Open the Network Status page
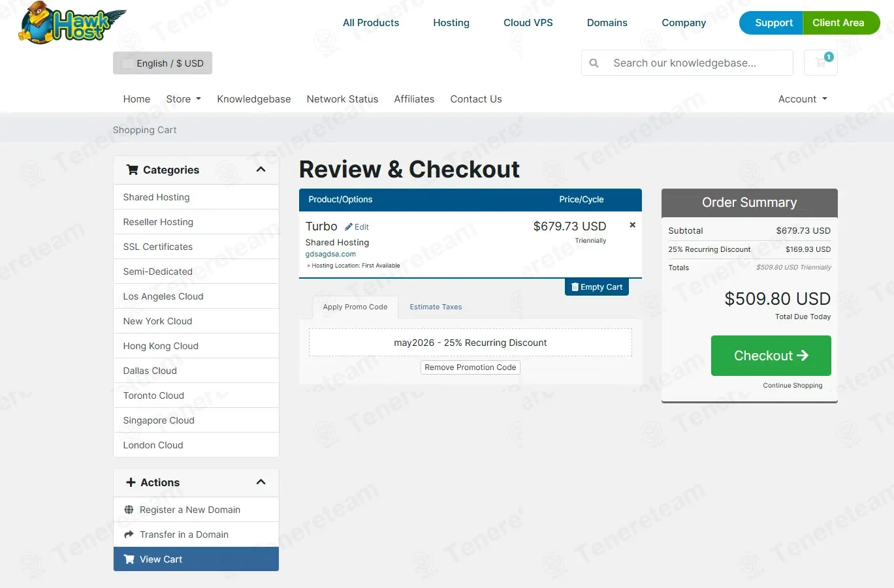The width and height of the screenshot is (894, 588). [342, 99]
